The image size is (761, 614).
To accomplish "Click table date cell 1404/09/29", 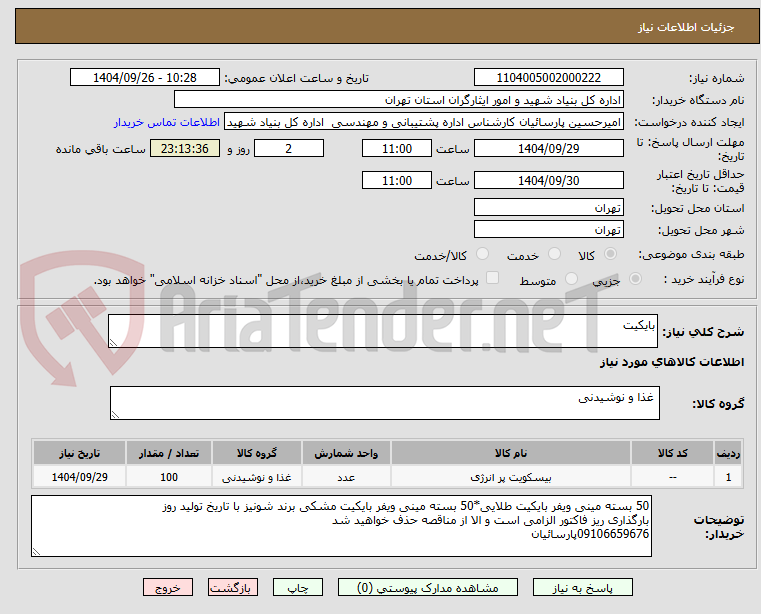I will [x=80, y=477].
